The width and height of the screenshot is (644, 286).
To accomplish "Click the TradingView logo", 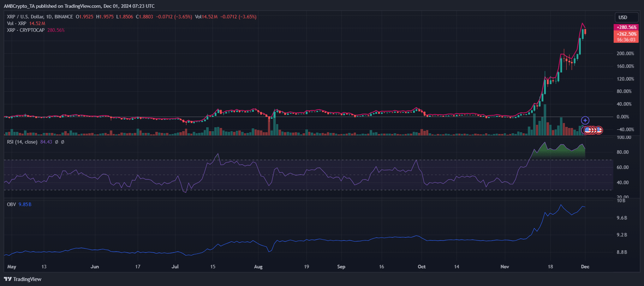I will coord(23,279).
